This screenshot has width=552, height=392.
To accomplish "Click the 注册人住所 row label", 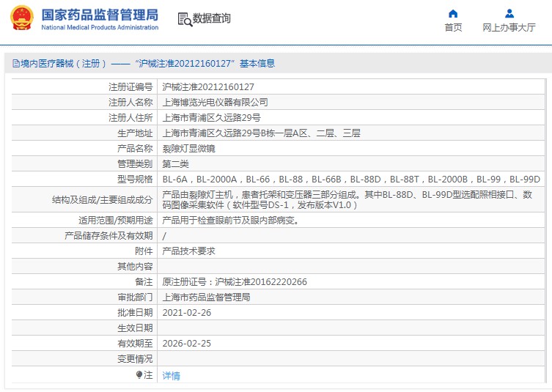I will click(x=130, y=118).
